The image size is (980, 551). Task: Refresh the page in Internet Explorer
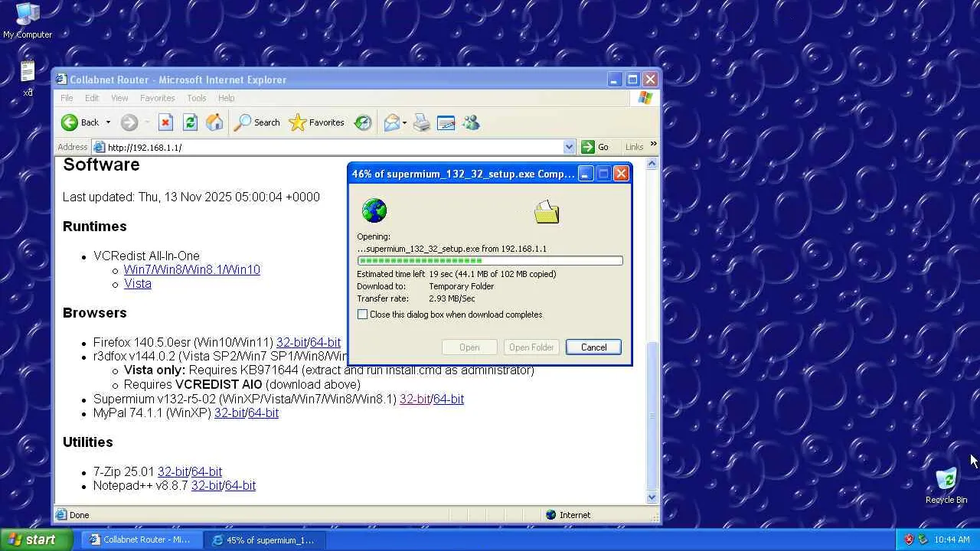coord(190,122)
